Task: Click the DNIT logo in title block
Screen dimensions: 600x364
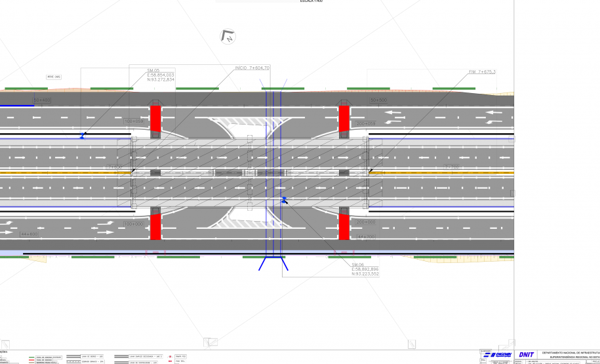Action: (525, 355)
